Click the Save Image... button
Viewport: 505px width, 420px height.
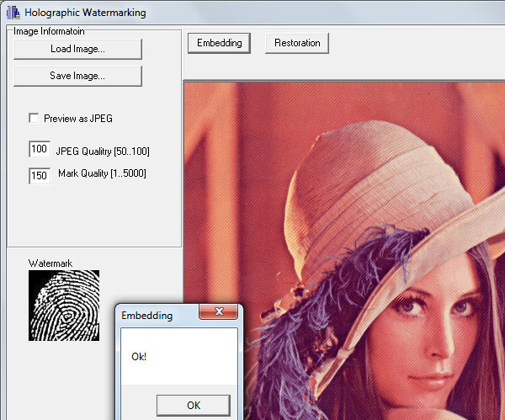coord(77,76)
